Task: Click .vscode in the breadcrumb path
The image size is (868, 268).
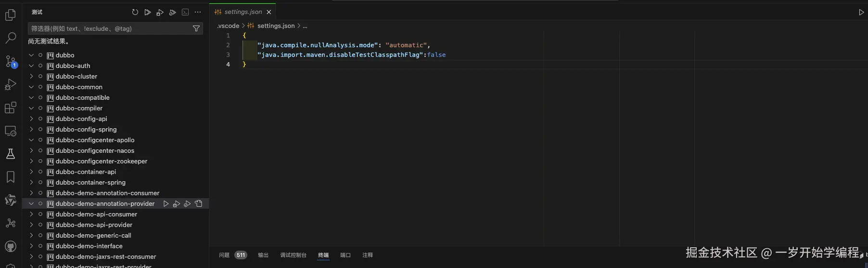Action: (228, 26)
